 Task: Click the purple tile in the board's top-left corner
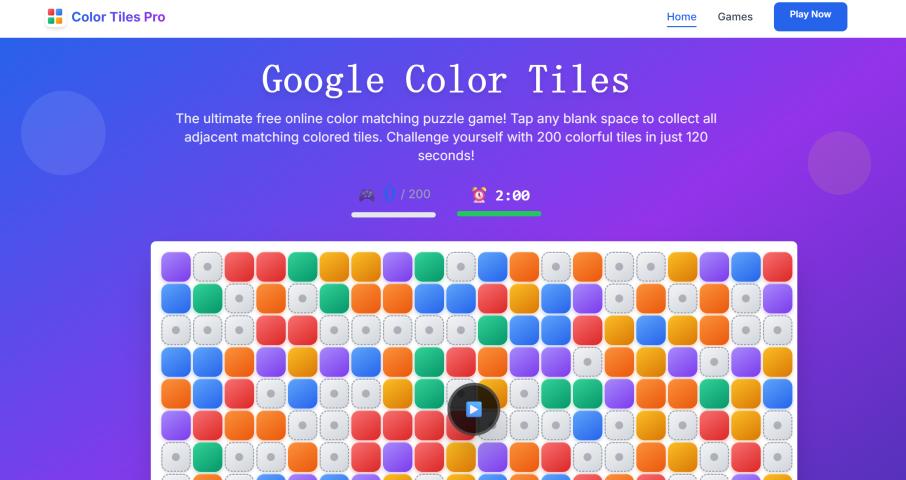coord(176,267)
